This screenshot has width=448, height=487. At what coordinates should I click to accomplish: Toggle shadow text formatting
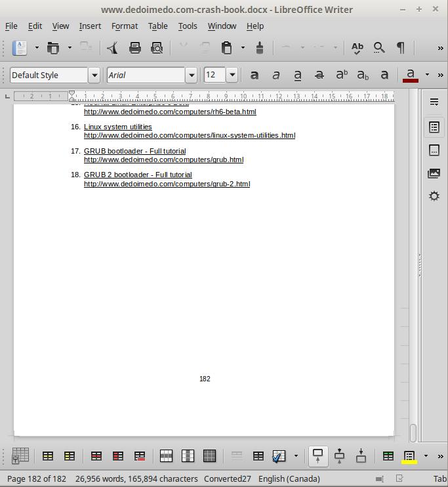point(384,75)
